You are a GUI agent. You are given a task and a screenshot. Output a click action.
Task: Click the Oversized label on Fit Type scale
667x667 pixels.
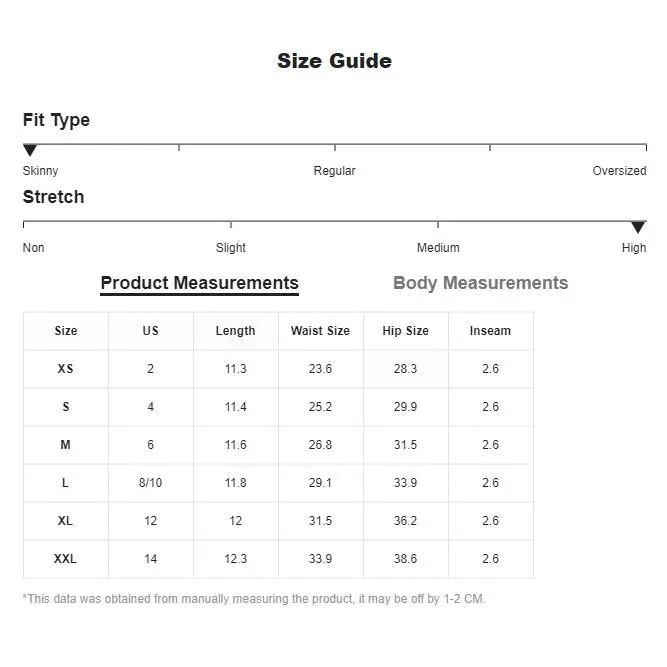click(619, 171)
